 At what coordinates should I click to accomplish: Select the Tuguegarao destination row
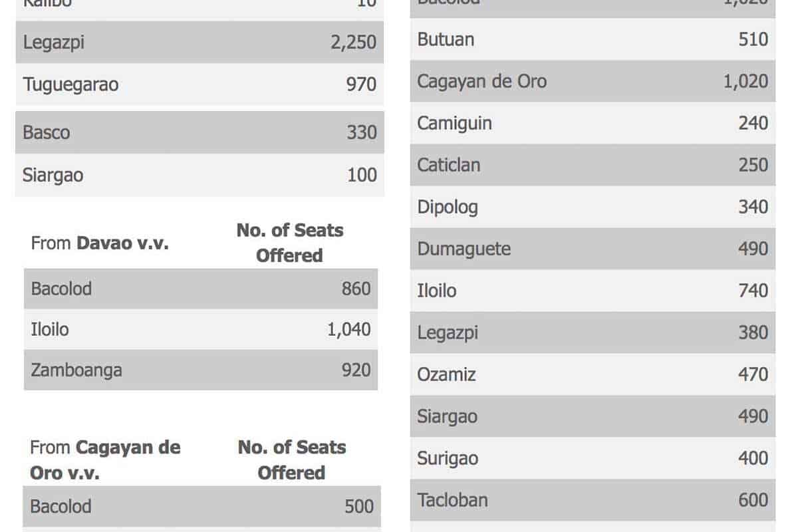[x=199, y=84]
